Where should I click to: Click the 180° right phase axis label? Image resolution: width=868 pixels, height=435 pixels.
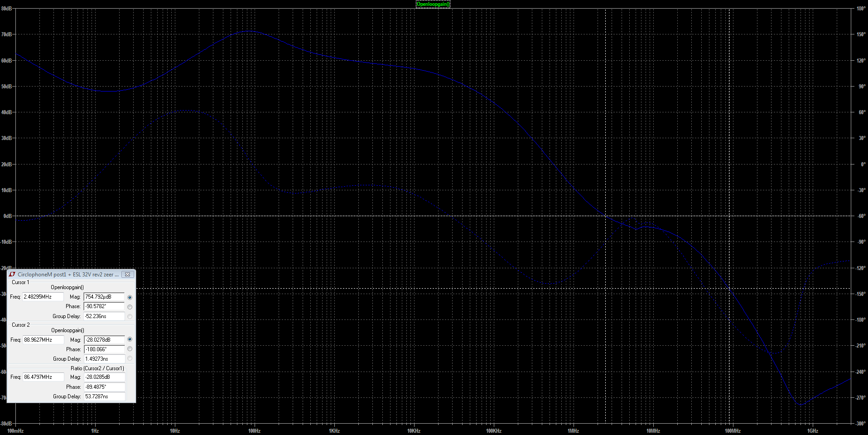tap(861, 9)
